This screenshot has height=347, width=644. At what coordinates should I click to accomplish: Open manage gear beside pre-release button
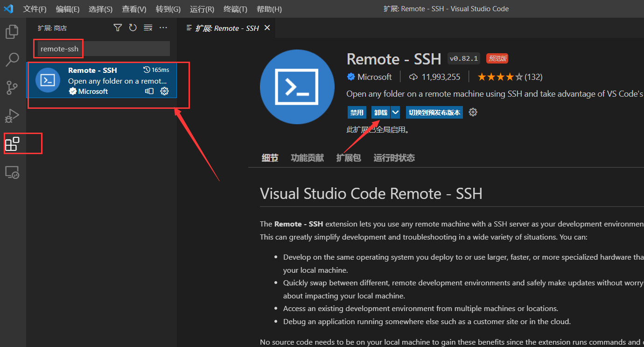(473, 112)
